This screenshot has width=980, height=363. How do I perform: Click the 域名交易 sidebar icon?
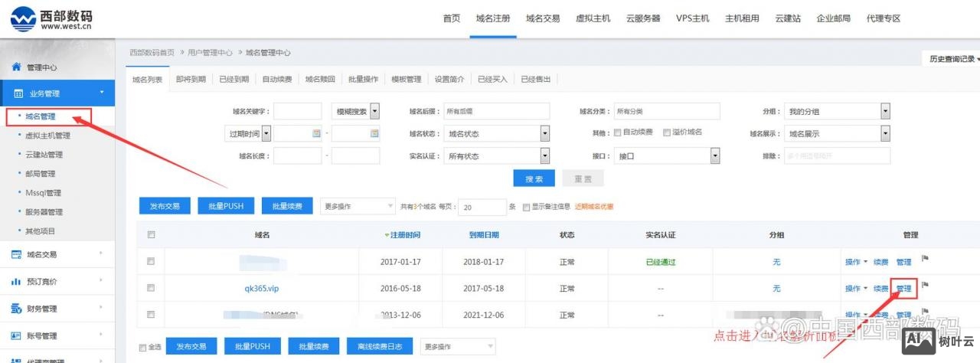pyautogui.click(x=16, y=254)
